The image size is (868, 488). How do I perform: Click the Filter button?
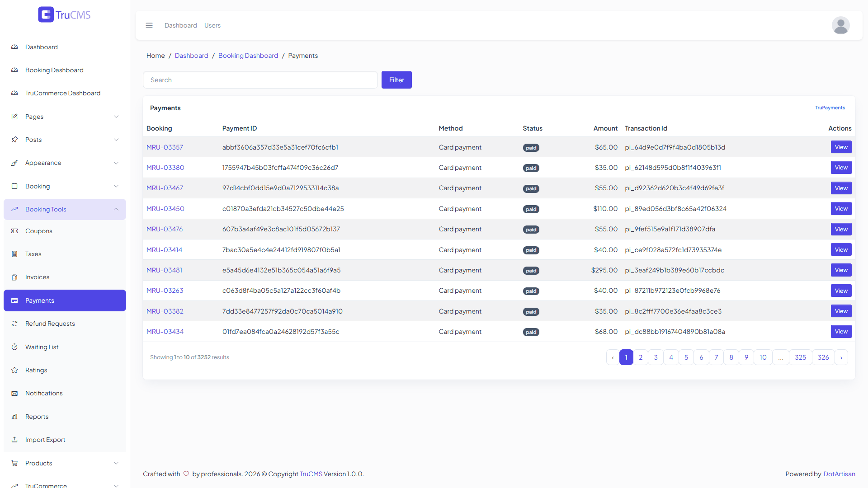(x=396, y=80)
